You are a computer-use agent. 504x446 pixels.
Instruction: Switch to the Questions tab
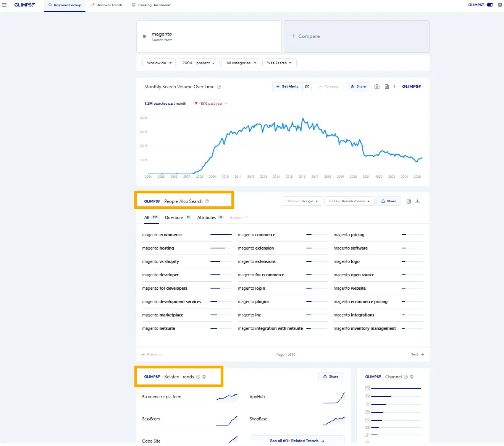click(x=174, y=217)
